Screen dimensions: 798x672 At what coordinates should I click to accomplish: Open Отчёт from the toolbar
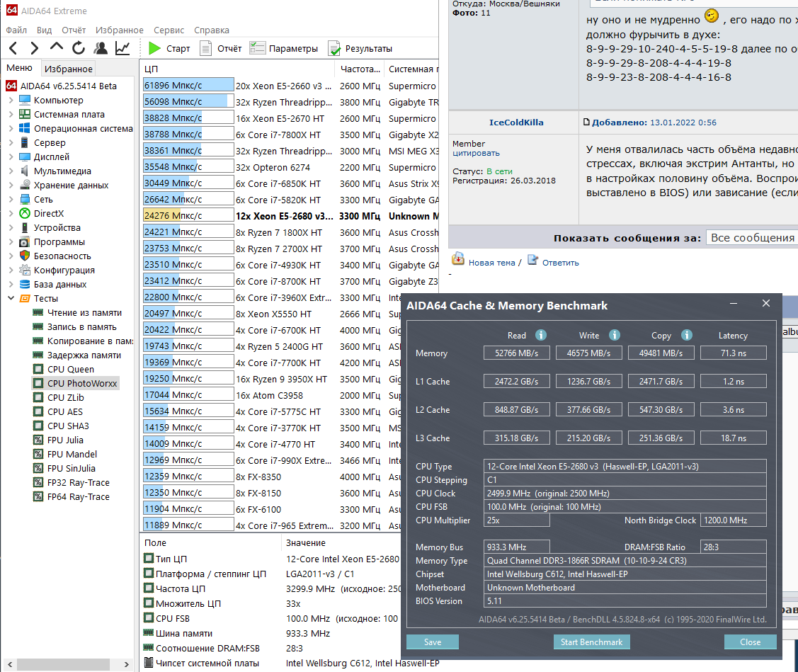pyautogui.click(x=221, y=48)
